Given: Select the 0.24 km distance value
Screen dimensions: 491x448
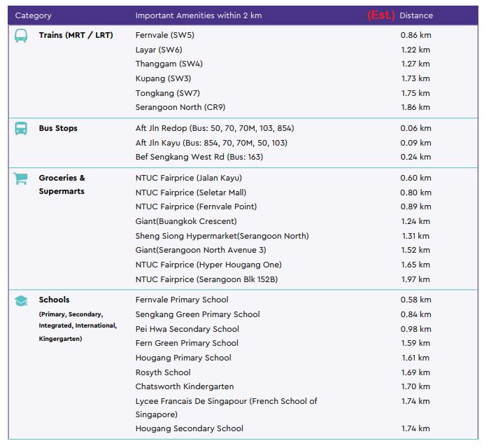Looking at the screenshot, I should click(x=416, y=157).
